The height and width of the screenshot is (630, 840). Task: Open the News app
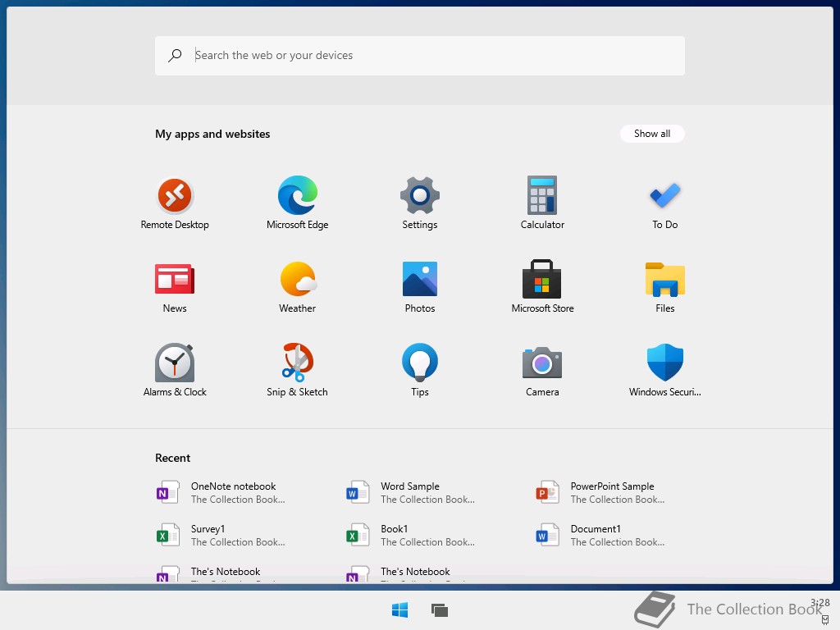[x=175, y=287]
